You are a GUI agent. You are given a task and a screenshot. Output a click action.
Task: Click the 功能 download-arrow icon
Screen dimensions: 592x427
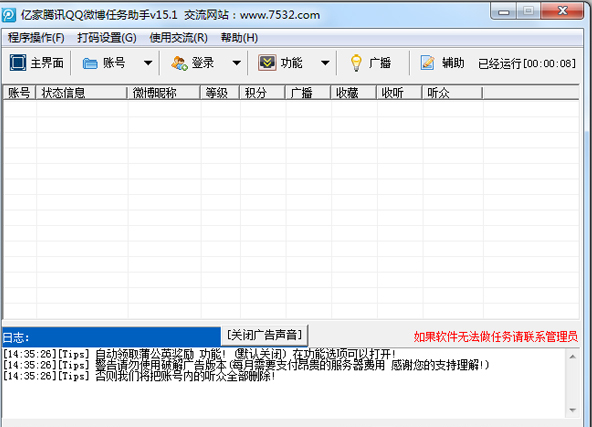267,63
